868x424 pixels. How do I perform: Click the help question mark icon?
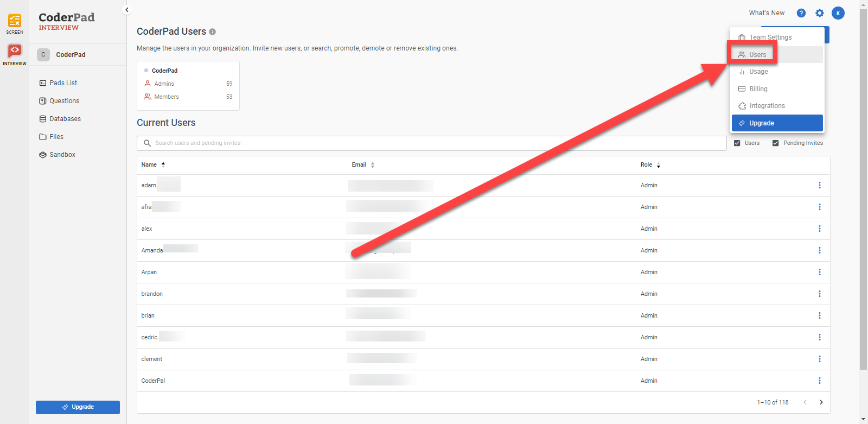[x=801, y=13]
